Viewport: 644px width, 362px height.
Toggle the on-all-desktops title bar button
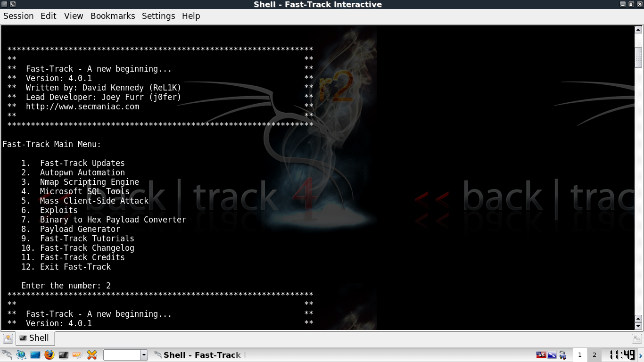click(13, 4)
